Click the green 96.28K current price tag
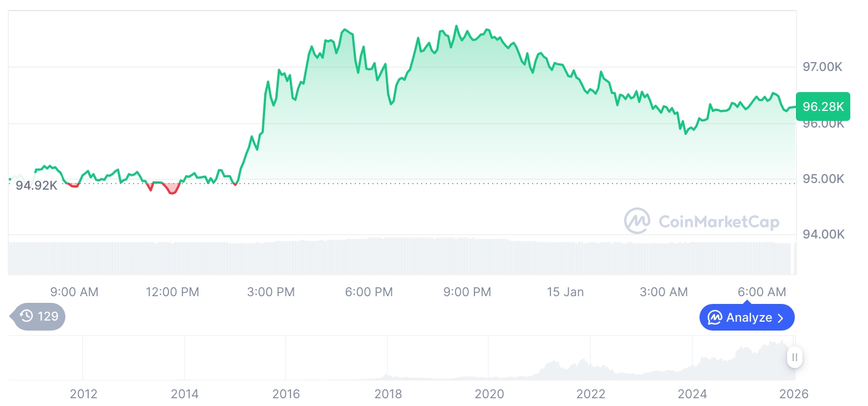 pyautogui.click(x=823, y=106)
